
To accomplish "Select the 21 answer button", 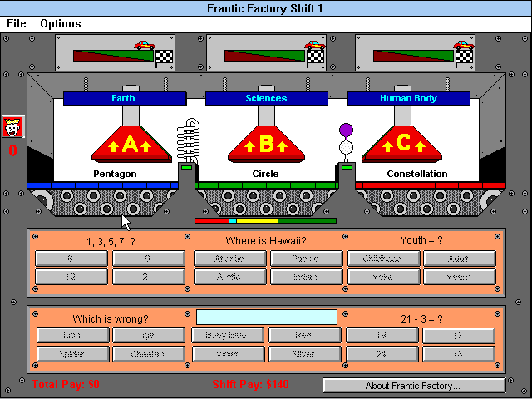I will 149,277.
